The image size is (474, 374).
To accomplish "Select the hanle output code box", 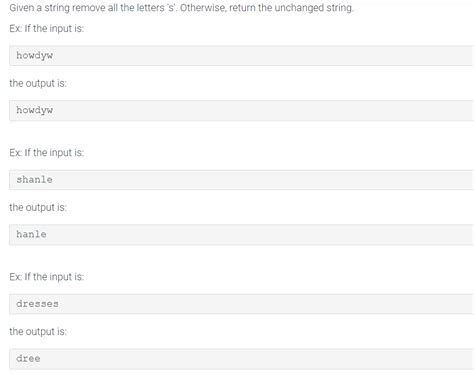I will (241, 235).
